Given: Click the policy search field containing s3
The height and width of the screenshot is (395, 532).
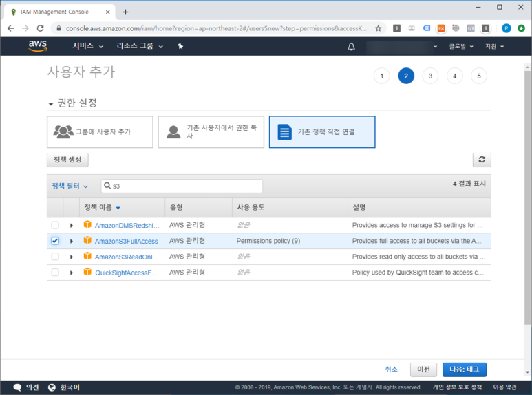Looking at the screenshot, I should (x=182, y=186).
